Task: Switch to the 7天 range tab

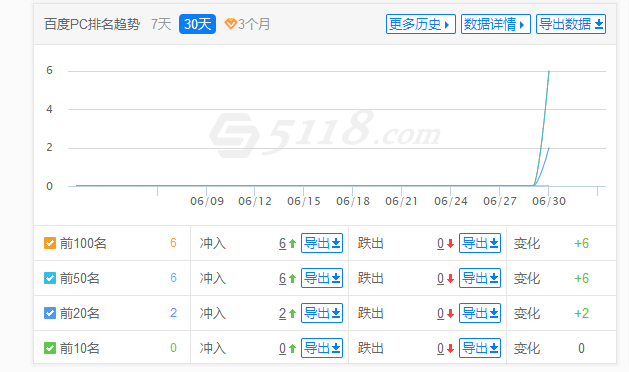Action: tap(161, 24)
